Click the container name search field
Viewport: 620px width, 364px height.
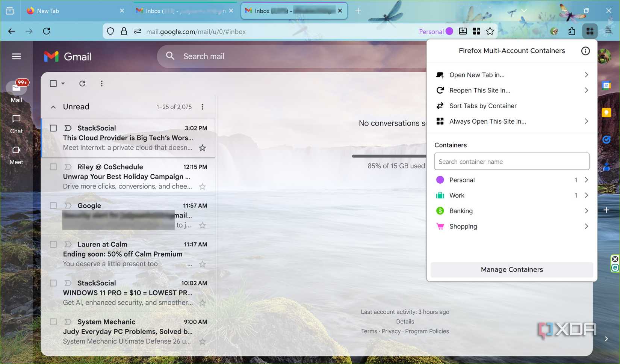(x=511, y=162)
